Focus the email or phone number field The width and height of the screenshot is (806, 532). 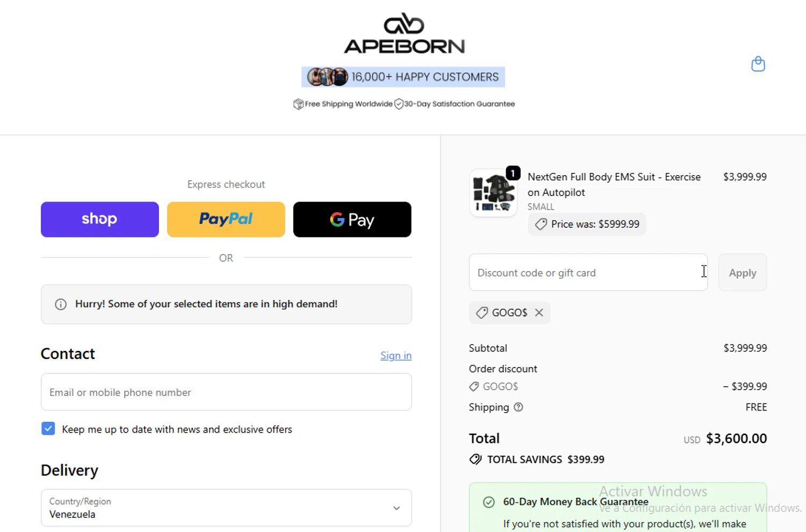tap(226, 392)
